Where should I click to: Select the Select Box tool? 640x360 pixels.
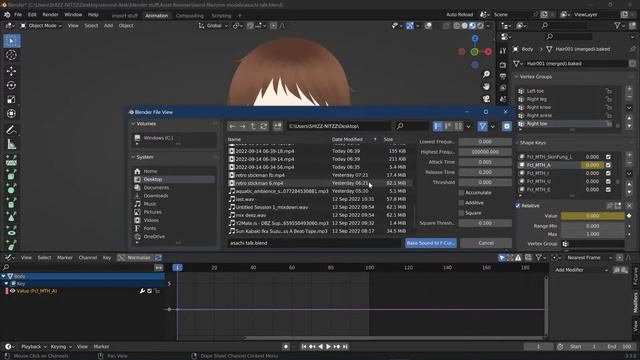[11, 41]
